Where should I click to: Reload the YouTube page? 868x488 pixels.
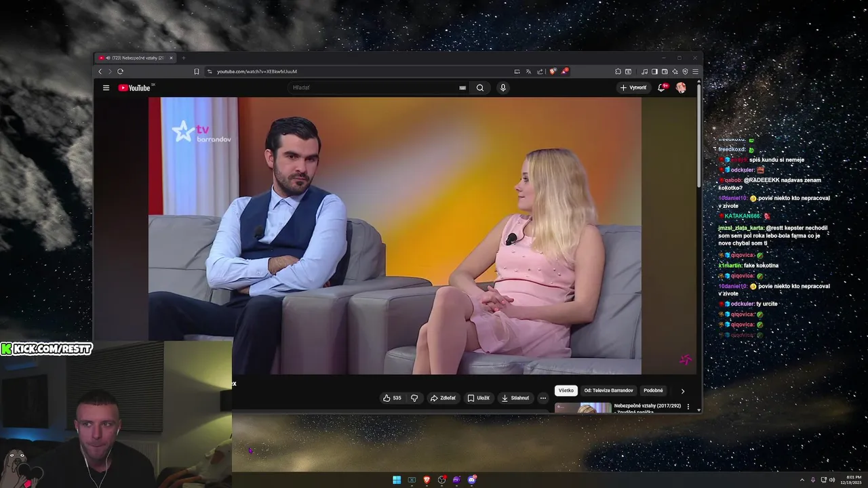coord(120,71)
